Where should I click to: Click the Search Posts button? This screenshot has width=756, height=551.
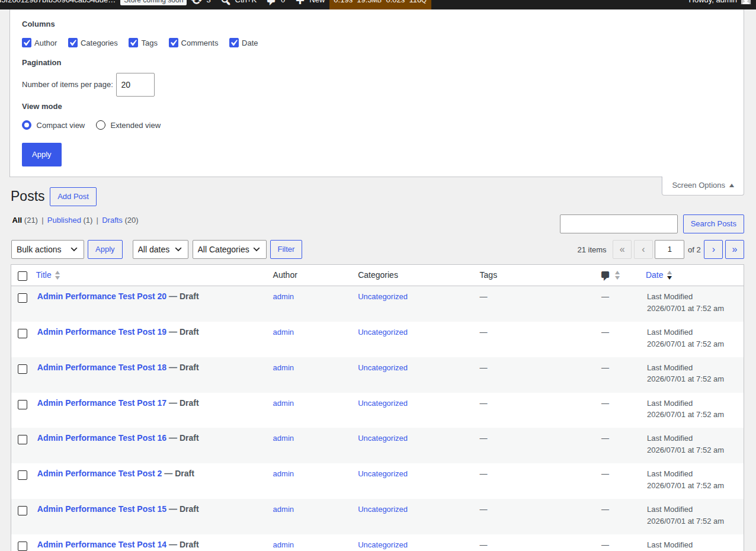click(713, 224)
